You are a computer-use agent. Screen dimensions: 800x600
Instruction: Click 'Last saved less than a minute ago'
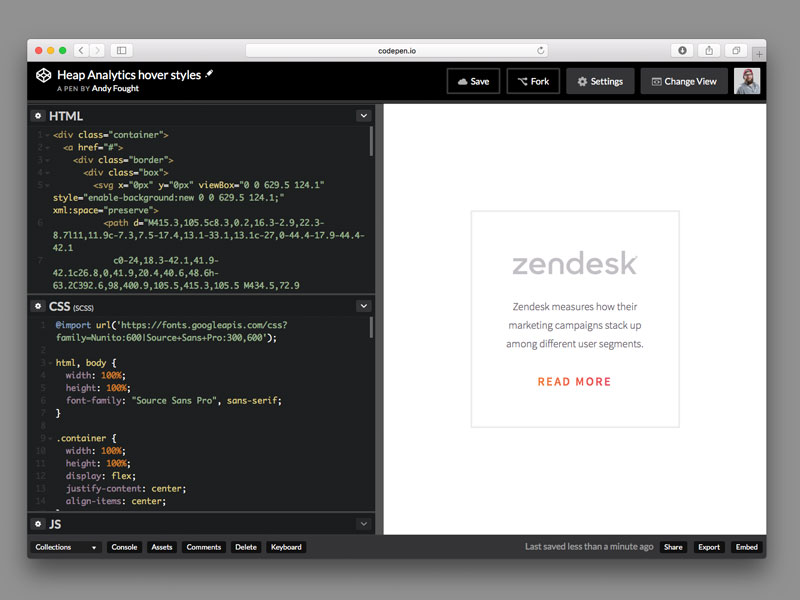coord(589,546)
